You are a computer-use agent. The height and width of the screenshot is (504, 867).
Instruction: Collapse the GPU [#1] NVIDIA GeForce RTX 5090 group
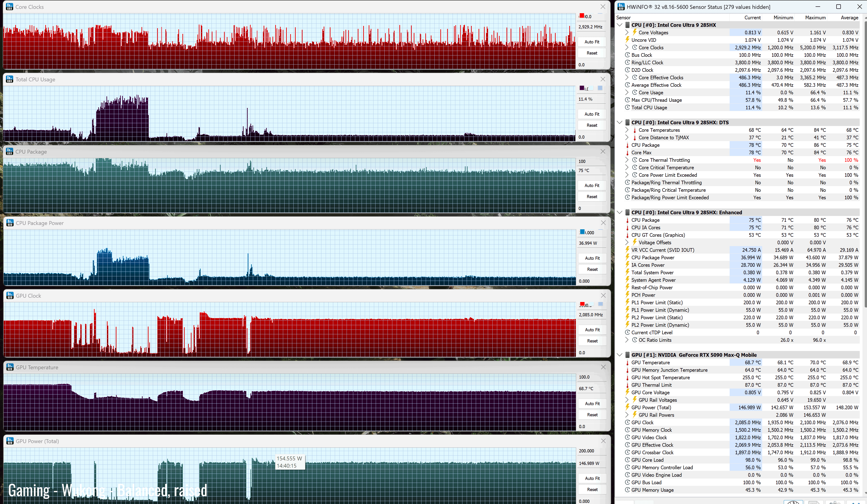(620, 355)
